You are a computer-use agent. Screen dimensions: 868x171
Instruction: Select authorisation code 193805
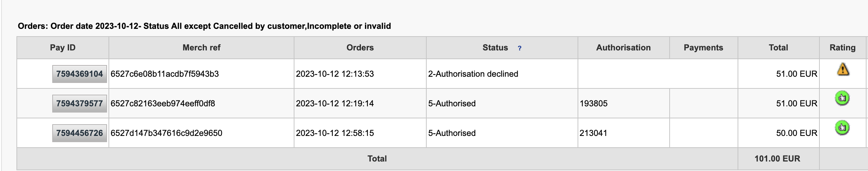(x=594, y=103)
